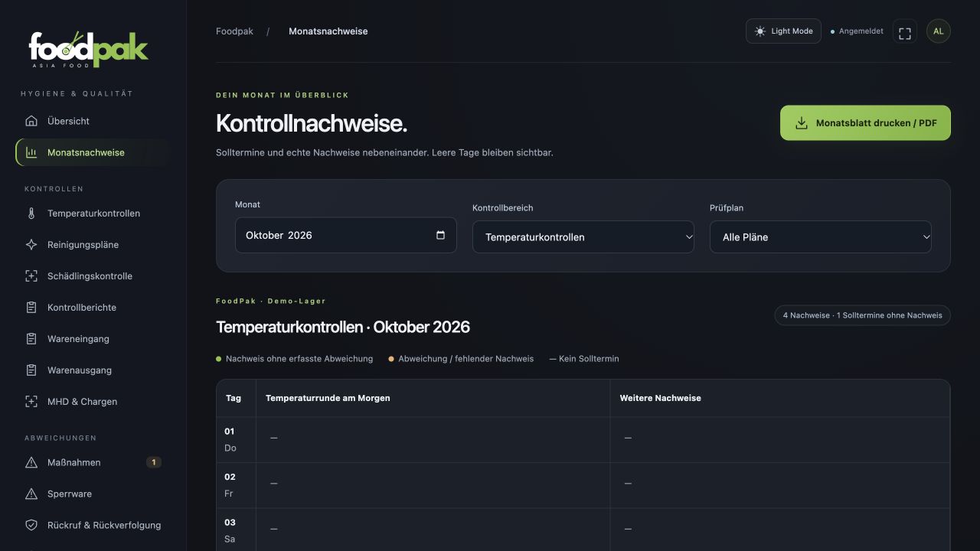Screen dimensions: 980x551
Task: Go to Reinigungspläne page
Action: point(93,245)
